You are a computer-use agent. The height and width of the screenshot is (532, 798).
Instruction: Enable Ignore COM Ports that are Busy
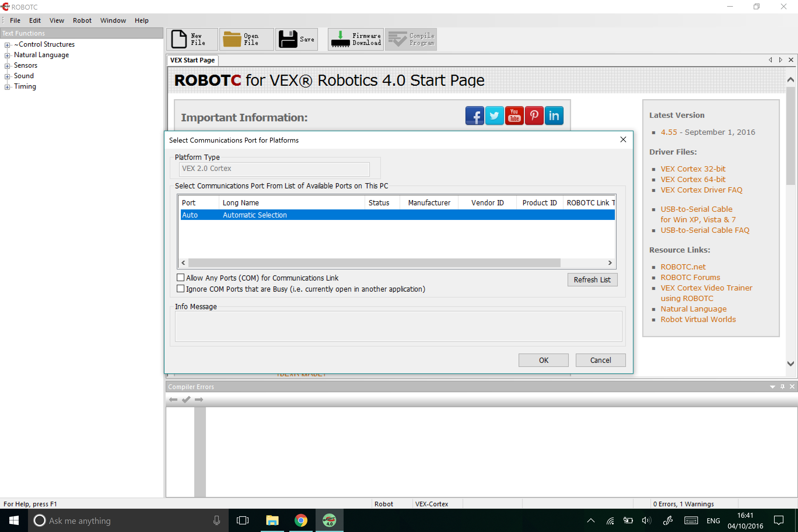click(181, 289)
